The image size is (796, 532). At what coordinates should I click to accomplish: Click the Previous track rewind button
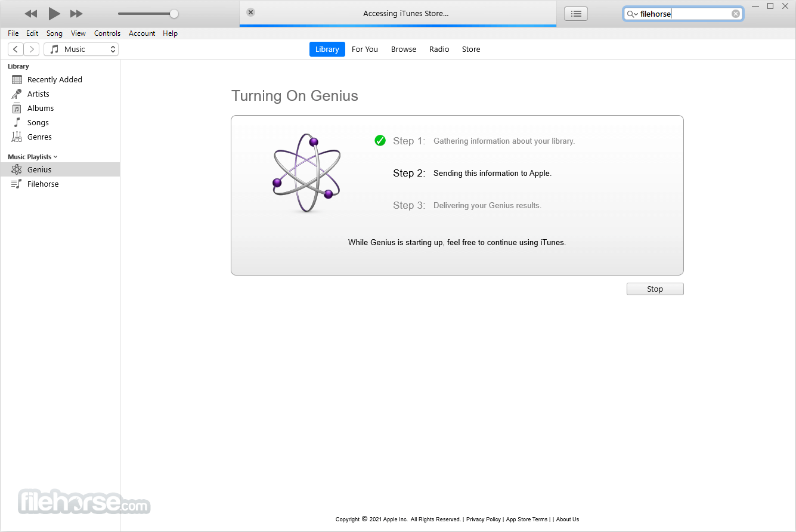coord(30,13)
